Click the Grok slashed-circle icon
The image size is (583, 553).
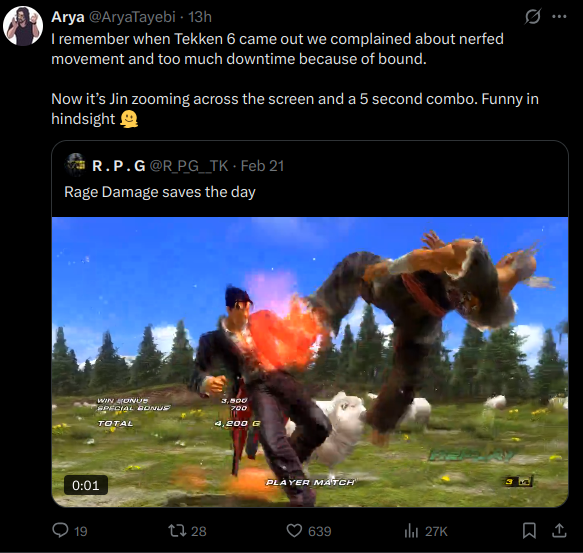pyautogui.click(x=532, y=17)
